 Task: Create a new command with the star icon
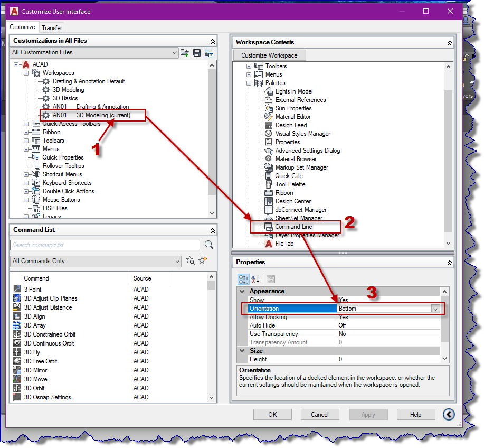point(202,260)
